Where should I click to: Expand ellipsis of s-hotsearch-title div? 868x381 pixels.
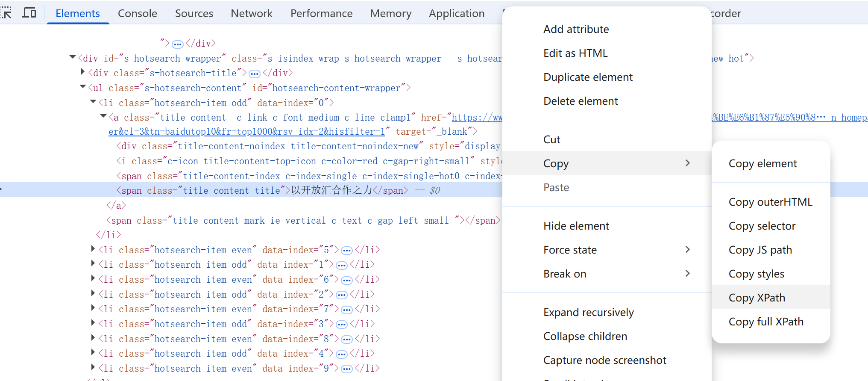point(255,74)
